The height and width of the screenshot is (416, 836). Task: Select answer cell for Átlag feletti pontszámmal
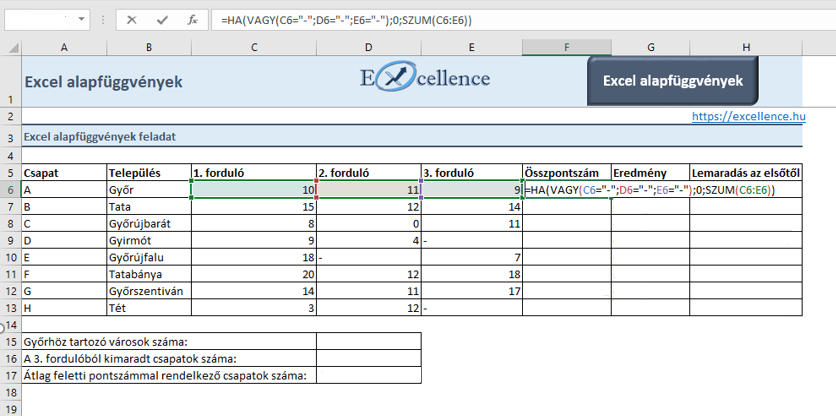(368, 375)
